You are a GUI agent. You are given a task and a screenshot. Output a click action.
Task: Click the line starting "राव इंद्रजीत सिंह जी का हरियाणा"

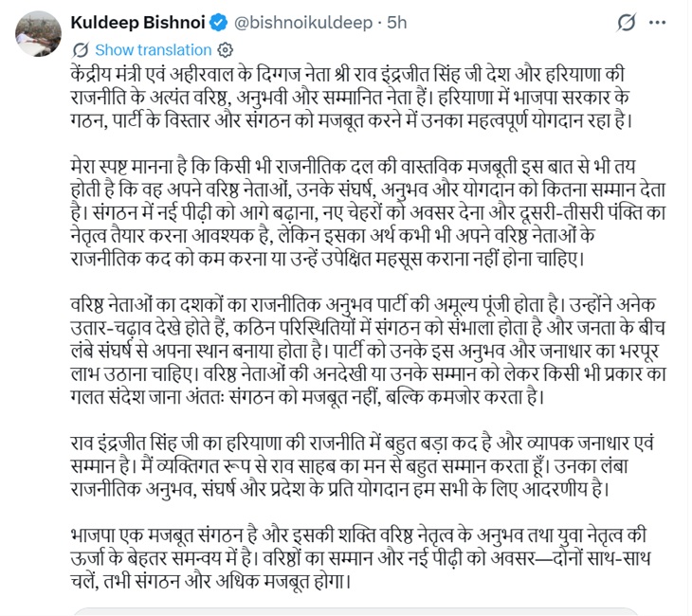(x=362, y=443)
